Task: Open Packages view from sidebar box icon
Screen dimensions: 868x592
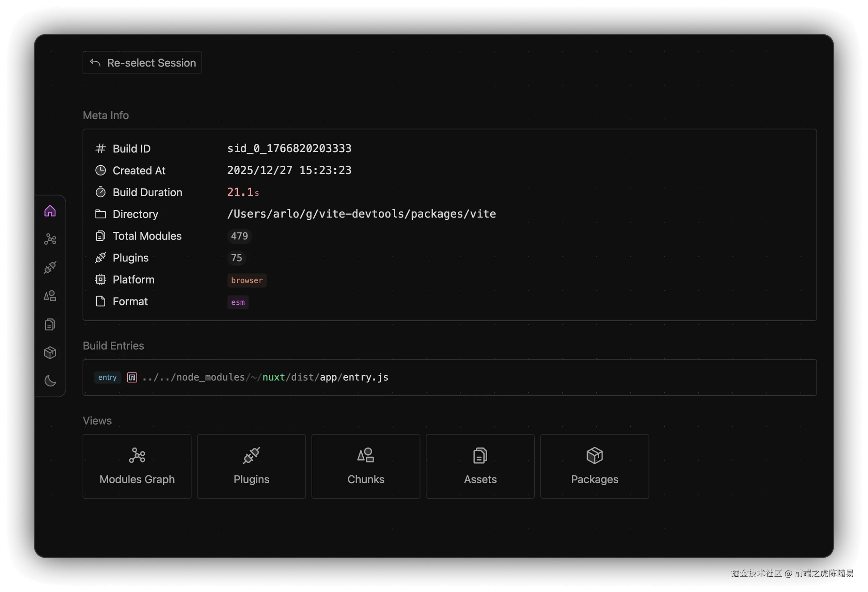Action: [x=50, y=353]
